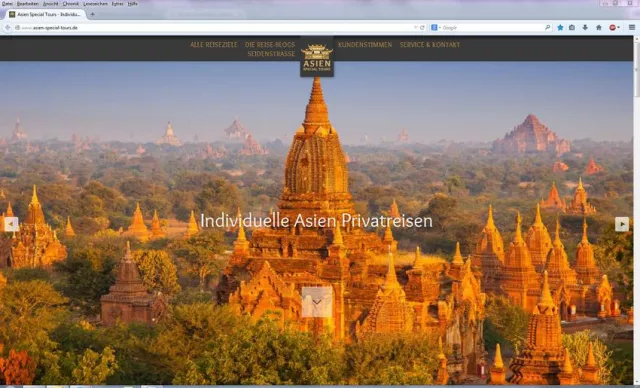Viewport: 640px width, 388px height.
Task: Click the magnifier icon in the search box
Action: [547, 28]
